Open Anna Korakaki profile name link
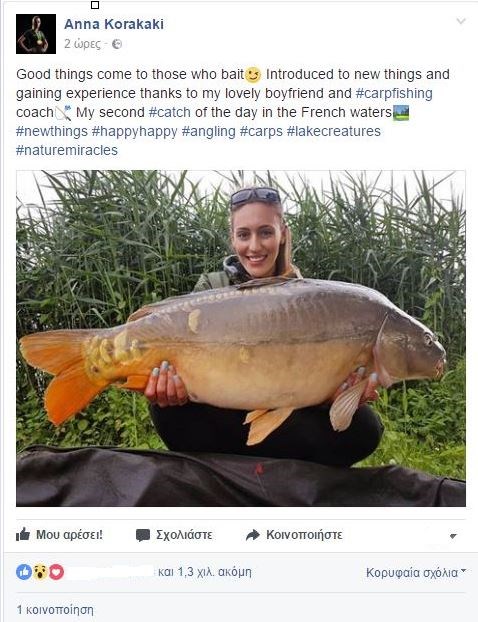The image size is (478, 622). pyautogui.click(x=114, y=24)
